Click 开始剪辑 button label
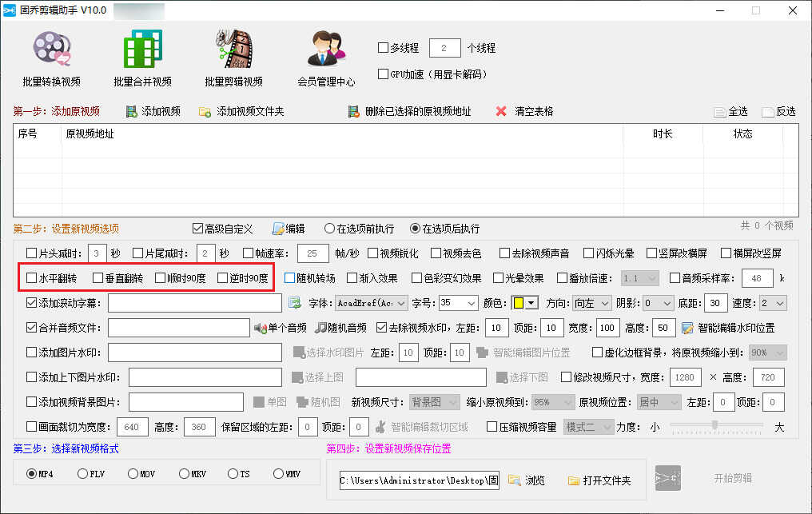812x514 pixels. point(733,478)
